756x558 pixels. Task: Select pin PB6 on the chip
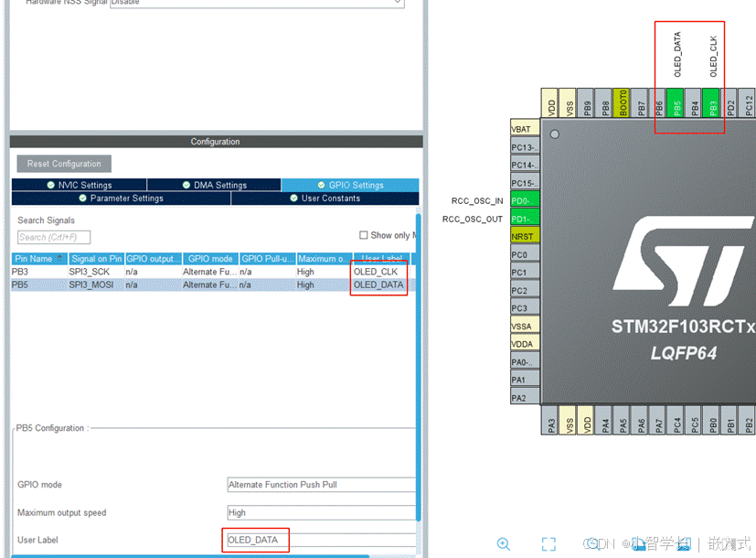[658, 103]
